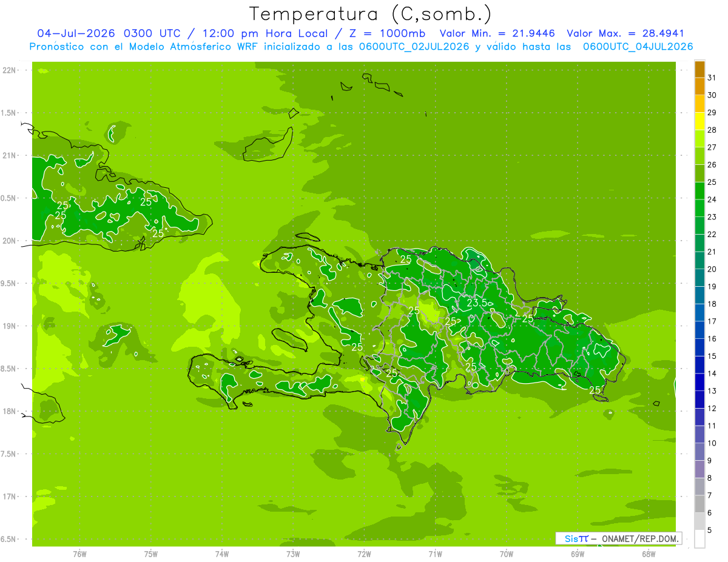Viewport: 728px width, 562px height.
Task: Click the truncated '6.5N' latitude label
Action: [x=9, y=539]
